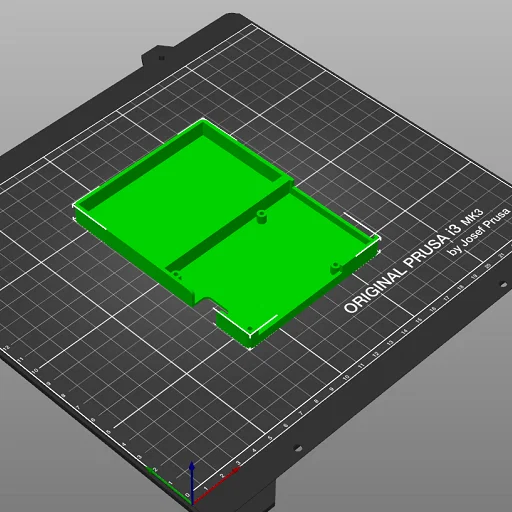Click the blue Z axis arrow of the gizmo
This screenshot has width=512, height=512.
coord(192,482)
